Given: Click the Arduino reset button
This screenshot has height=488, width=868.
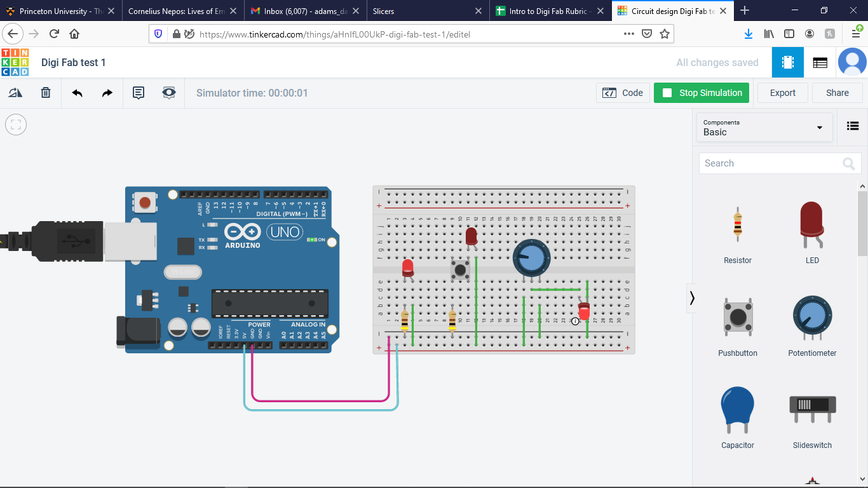Looking at the screenshot, I should [145, 203].
